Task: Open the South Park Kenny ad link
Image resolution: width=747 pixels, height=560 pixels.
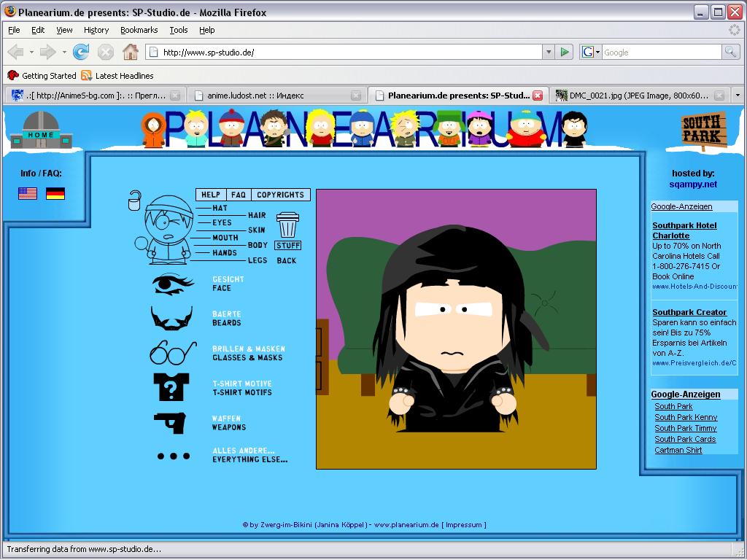Action: (x=686, y=417)
